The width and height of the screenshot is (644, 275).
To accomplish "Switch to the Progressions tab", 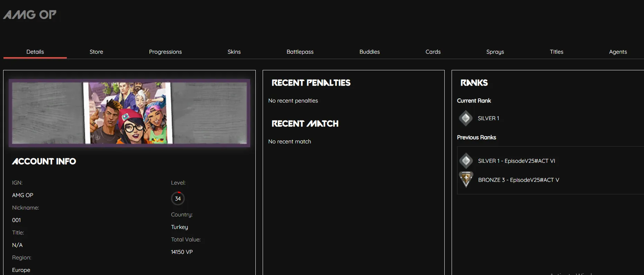I will [165, 52].
